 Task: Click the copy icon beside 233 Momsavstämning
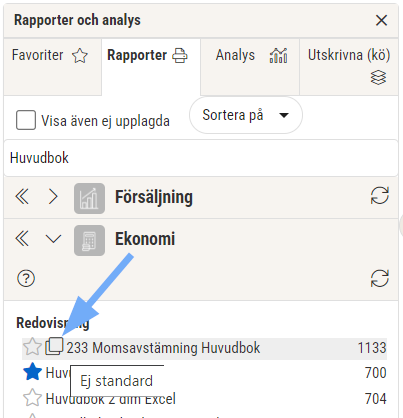[x=54, y=346]
